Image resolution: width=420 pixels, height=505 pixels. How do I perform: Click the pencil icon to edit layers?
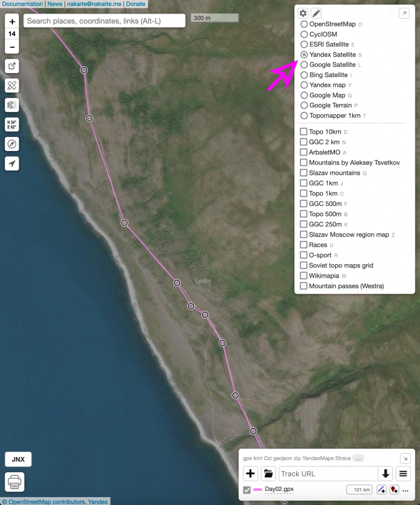click(316, 13)
